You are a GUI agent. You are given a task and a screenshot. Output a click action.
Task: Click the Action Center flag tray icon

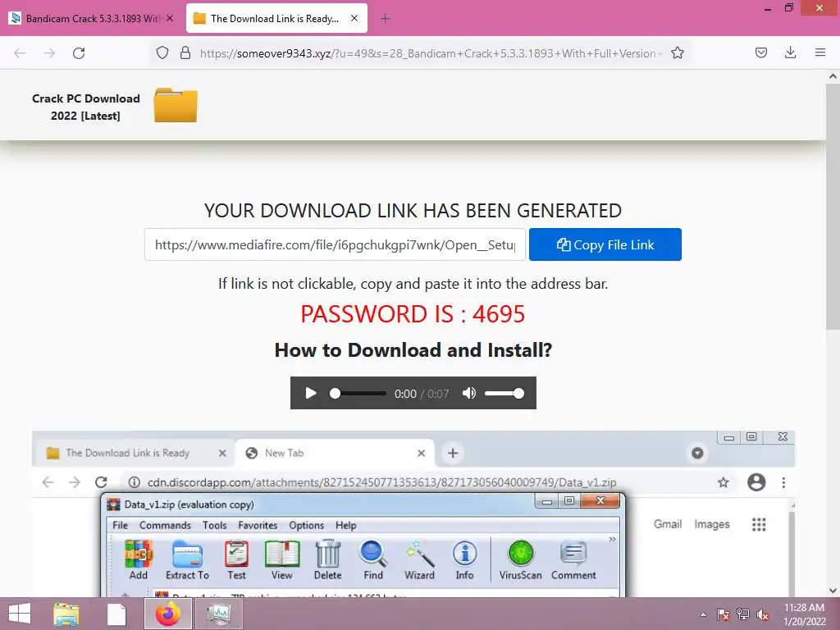[x=723, y=614]
